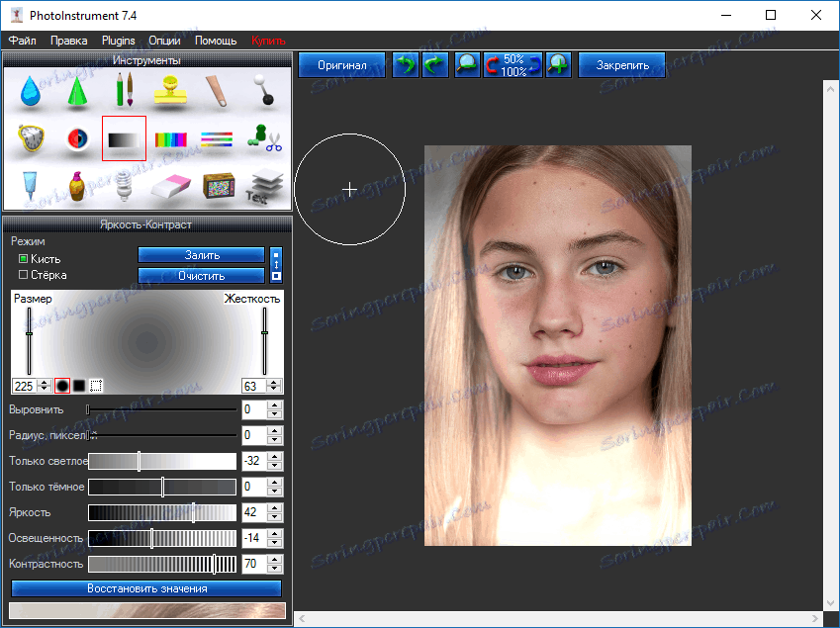This screenshot has width=840, height=628.
Task: Click the green undo arrow
Action: [x=405, y=65]
